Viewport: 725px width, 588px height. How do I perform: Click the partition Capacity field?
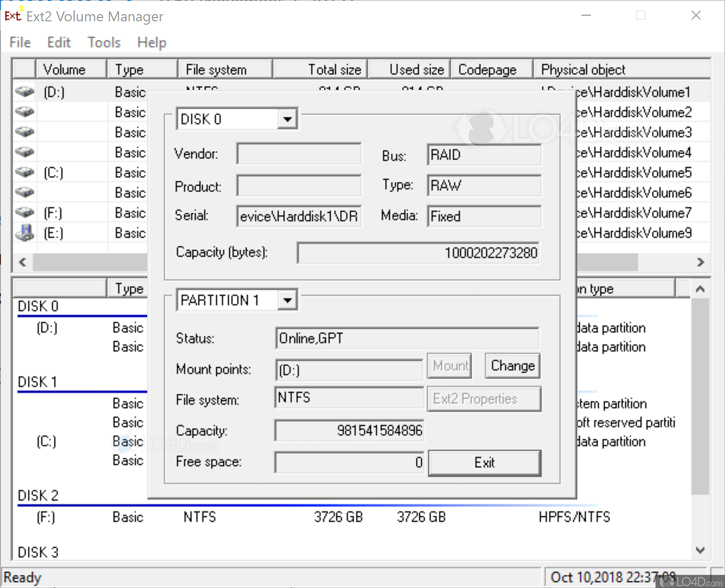pos(349,430)
